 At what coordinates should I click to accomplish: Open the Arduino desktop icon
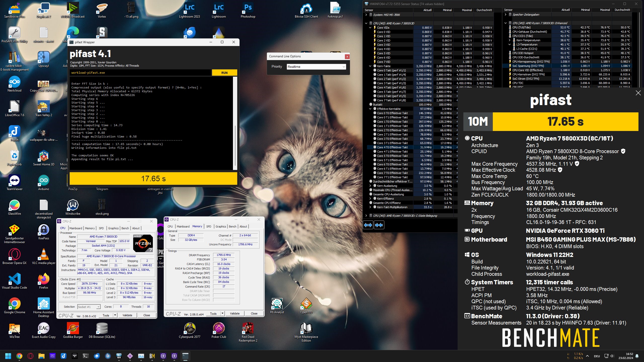[x=44, y=183]
